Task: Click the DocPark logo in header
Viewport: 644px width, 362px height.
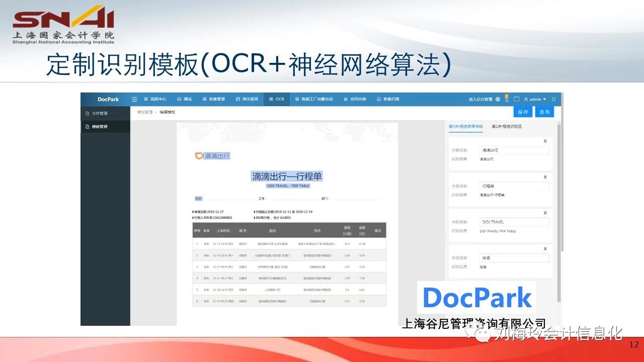Action: click(108, 99)
